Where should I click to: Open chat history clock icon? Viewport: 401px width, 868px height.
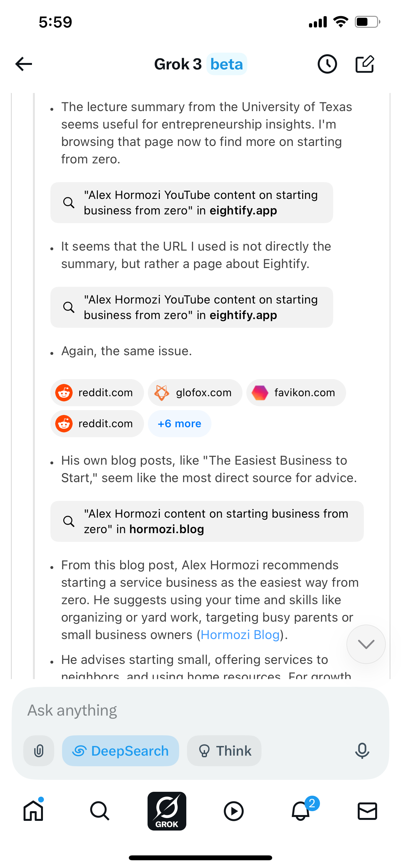coord(327,64)
